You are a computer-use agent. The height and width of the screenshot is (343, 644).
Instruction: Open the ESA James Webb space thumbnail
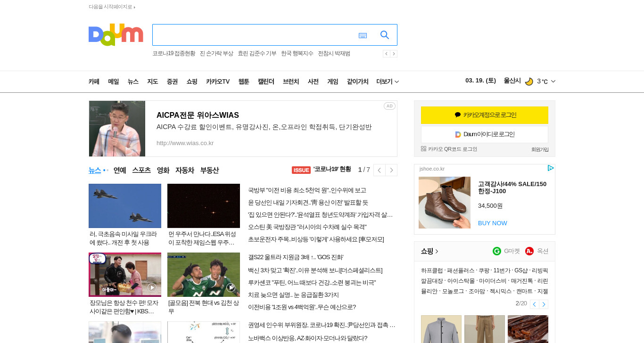(204, 206)
